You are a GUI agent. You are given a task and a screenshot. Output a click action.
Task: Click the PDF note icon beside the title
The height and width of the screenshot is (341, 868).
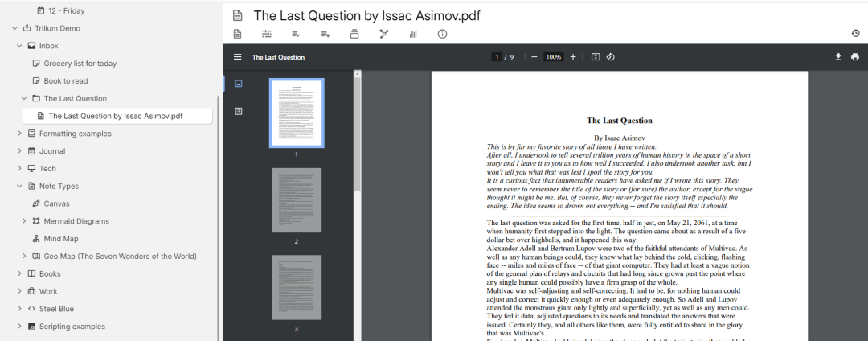tap(237, 15)
